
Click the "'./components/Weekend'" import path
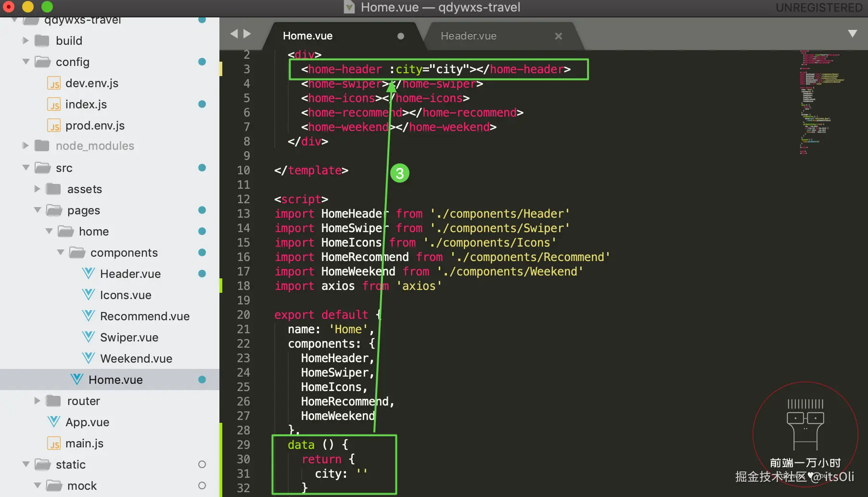[x=510, y=272]
